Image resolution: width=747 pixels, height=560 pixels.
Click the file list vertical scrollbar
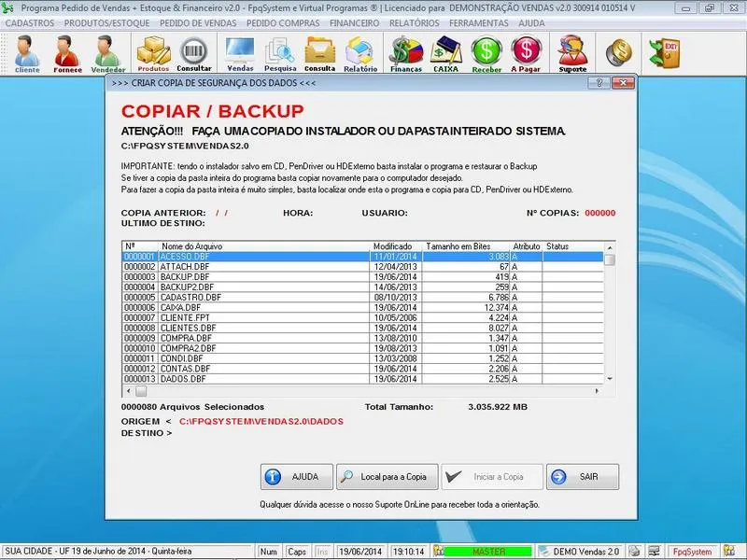[x=610, y=317]
